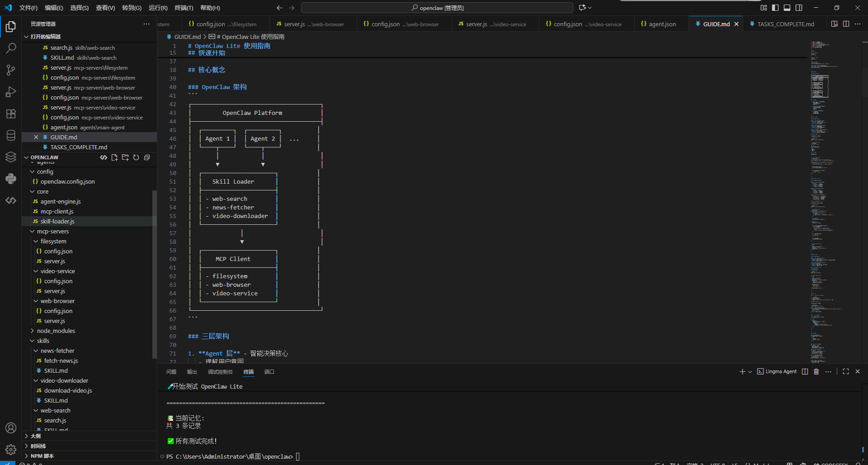The image size is (868, 465).
Task: Go forward with navigation arrow
Action: 291,8
